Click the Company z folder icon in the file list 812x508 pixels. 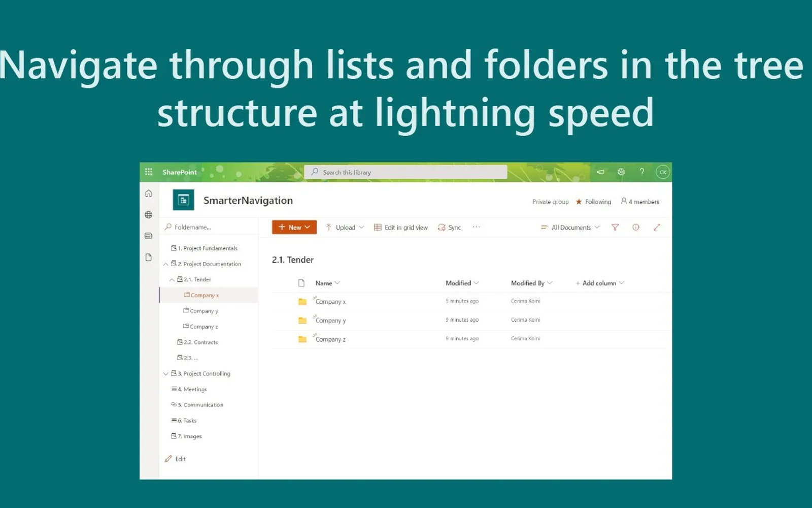point(302,339)
